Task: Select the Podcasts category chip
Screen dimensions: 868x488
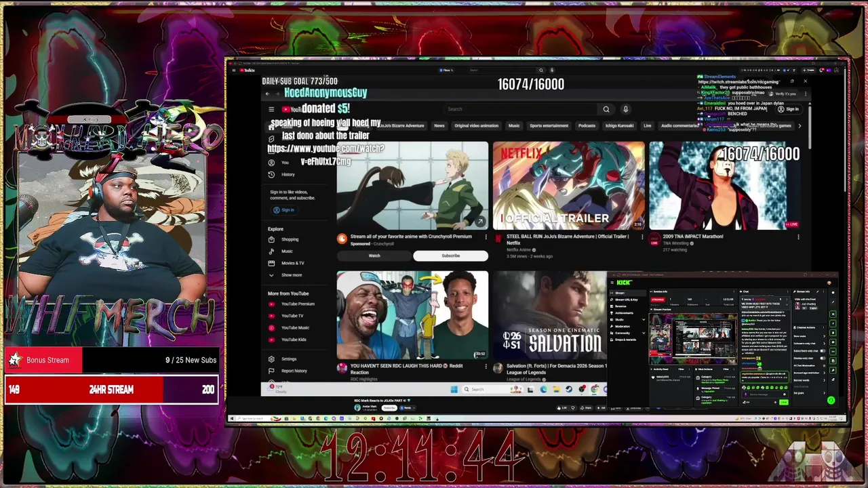Action: coord(587,125)
